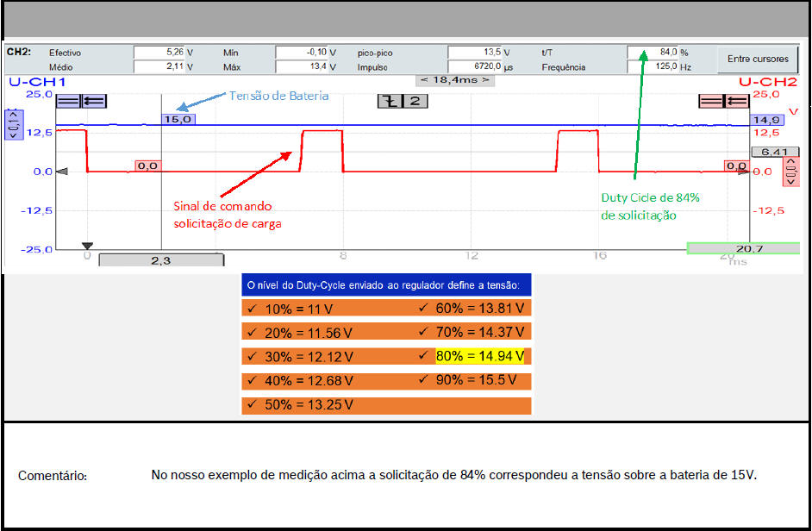Screen dimensions: 812x531
Task: Click the CH1 horizontal lines icon
Action: click(68, 100)
